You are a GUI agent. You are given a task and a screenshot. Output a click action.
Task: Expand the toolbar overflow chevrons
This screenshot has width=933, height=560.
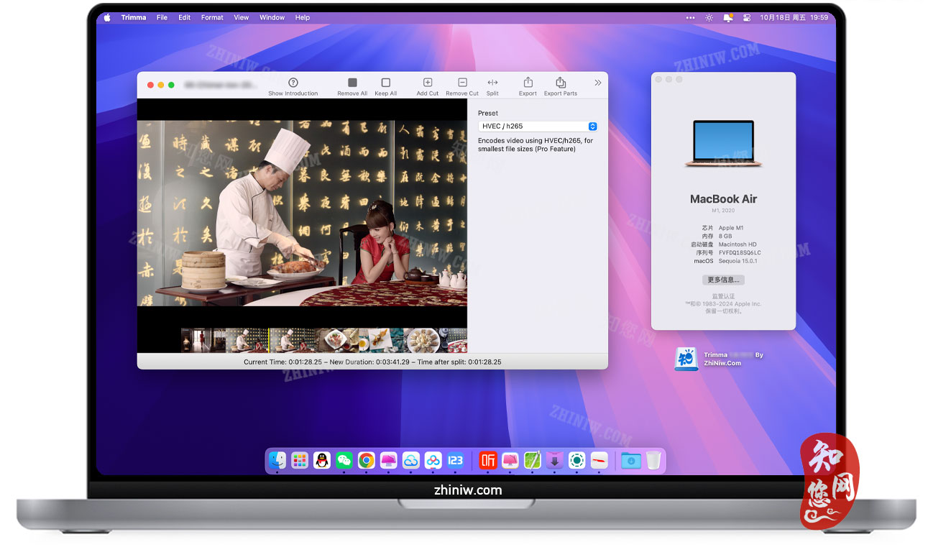coord(597,83)
